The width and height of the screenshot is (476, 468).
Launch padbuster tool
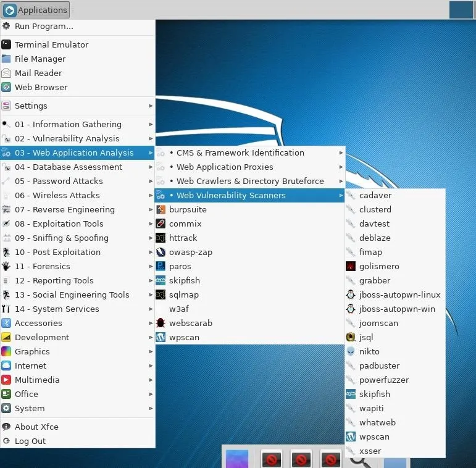[395, 366]
